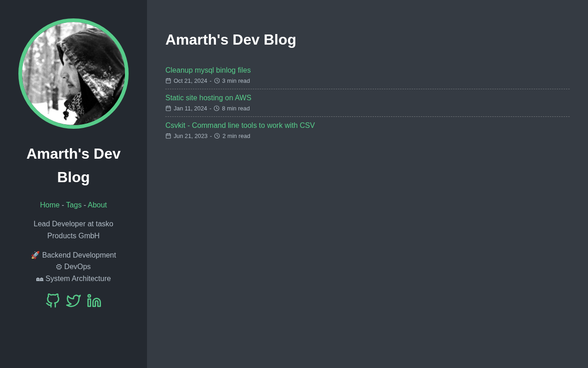The image size is (588, 368).
Task: Click the hooded profile avatar photo
Action: pyautogui.click(x=73, y=74)
